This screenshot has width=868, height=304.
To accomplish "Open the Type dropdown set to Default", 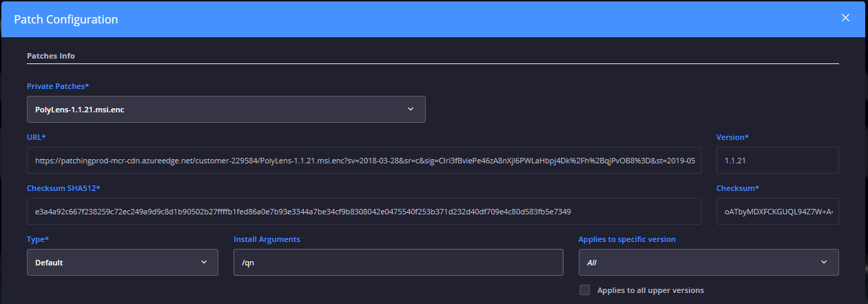I will tap(123, 262).
